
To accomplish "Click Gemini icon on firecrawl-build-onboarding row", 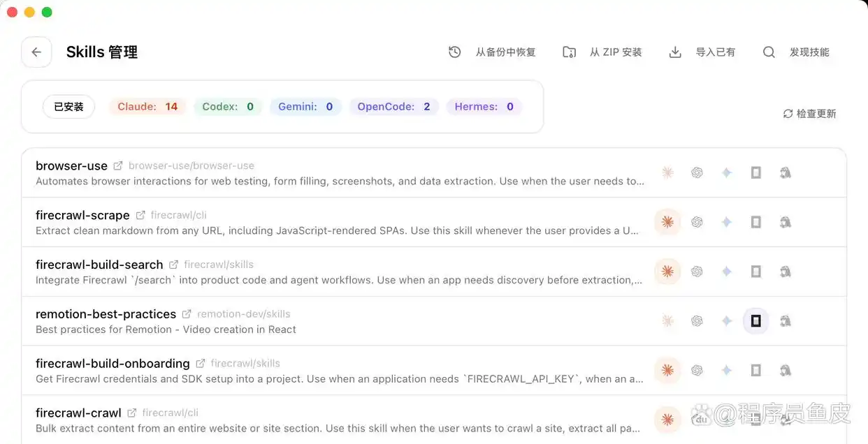I will tap(726, 371).
